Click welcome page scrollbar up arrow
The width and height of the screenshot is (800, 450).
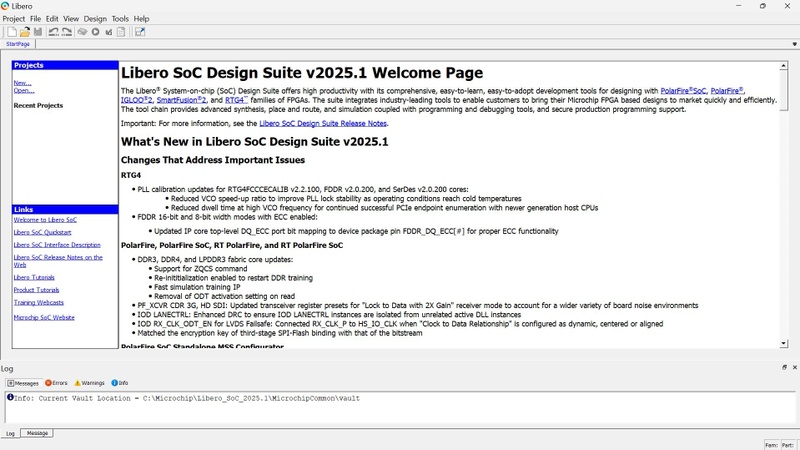784,66
